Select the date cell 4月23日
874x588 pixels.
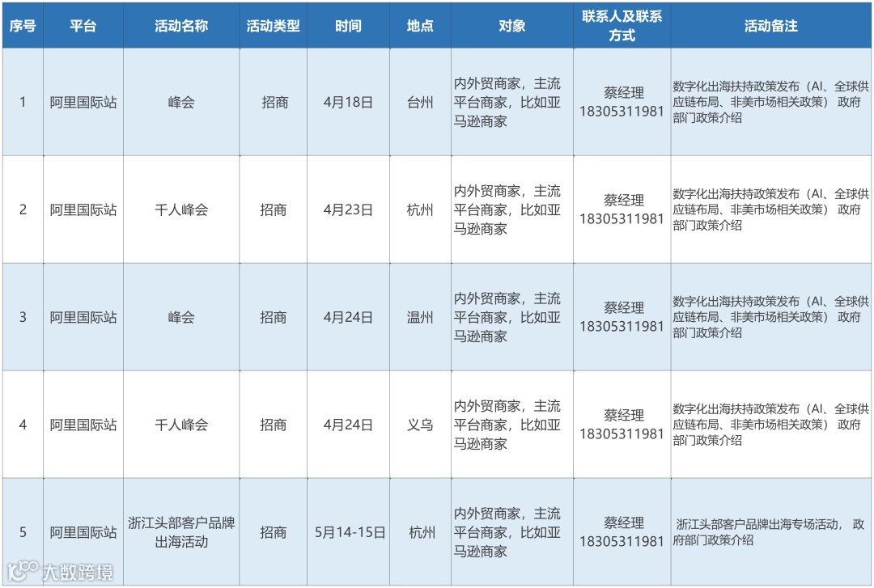(x=348, y=209)
